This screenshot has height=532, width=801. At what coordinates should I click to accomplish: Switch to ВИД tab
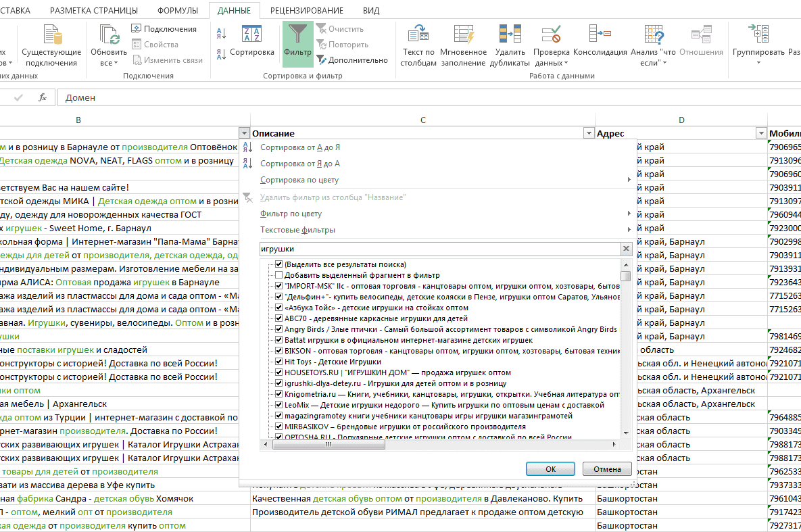point(371,10)
